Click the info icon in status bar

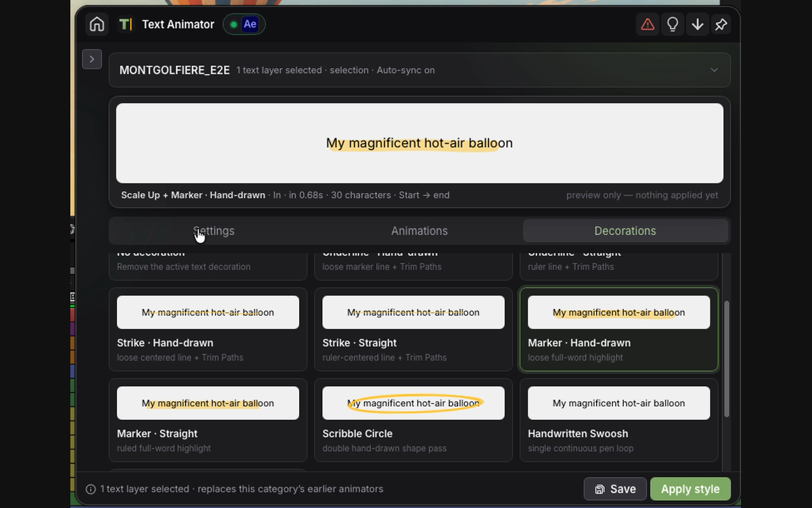tap(91, 489)
